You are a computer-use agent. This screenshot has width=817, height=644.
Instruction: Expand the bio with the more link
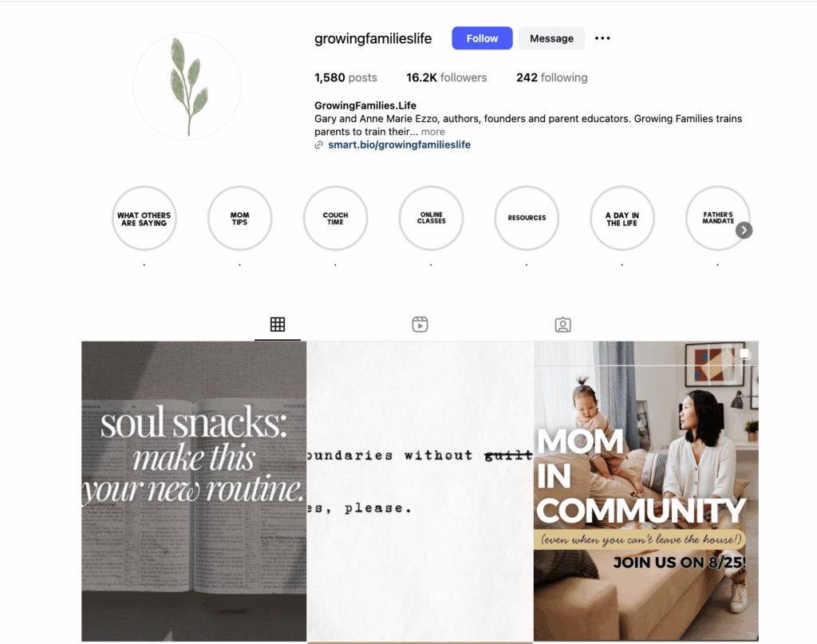coord(433,132)
